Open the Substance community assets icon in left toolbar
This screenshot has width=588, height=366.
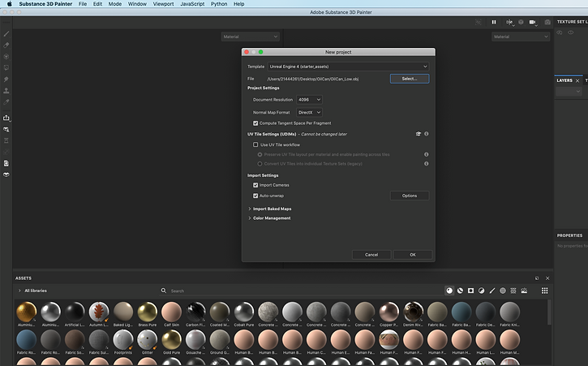(6, 174)
